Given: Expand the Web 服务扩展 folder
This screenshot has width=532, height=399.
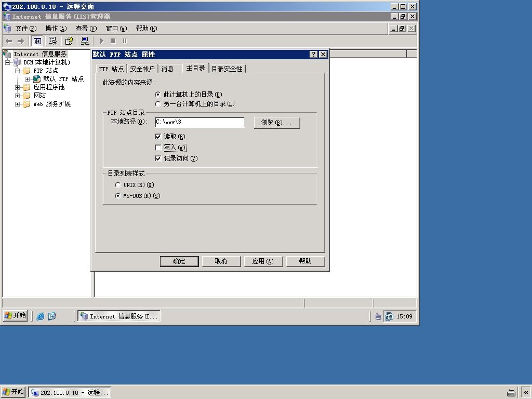Looking at the screenshot, I should [17, 104].
